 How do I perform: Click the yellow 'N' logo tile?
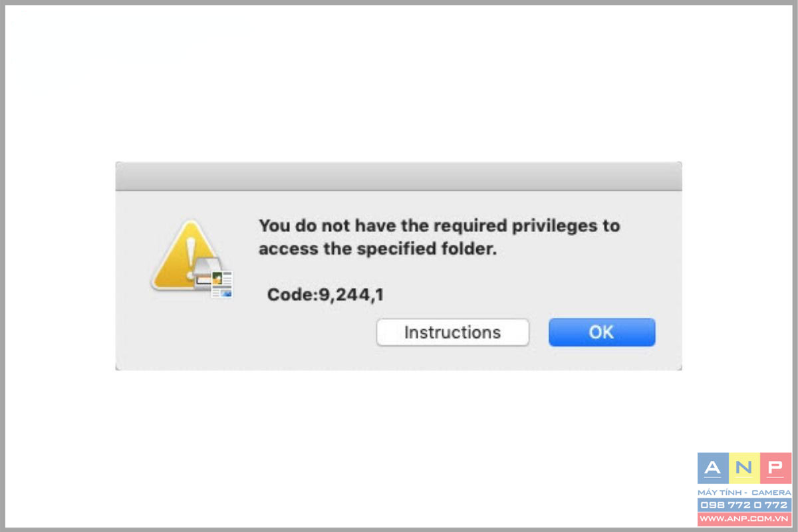tap(745, 468)
